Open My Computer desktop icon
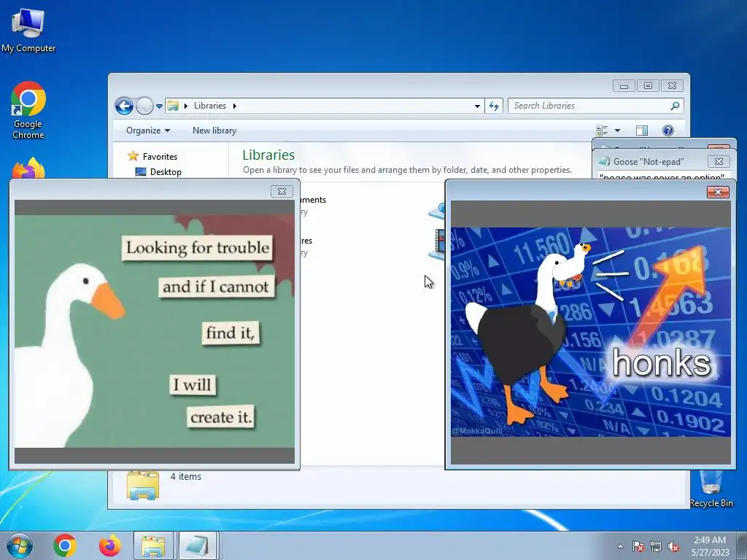 (28, 30)
